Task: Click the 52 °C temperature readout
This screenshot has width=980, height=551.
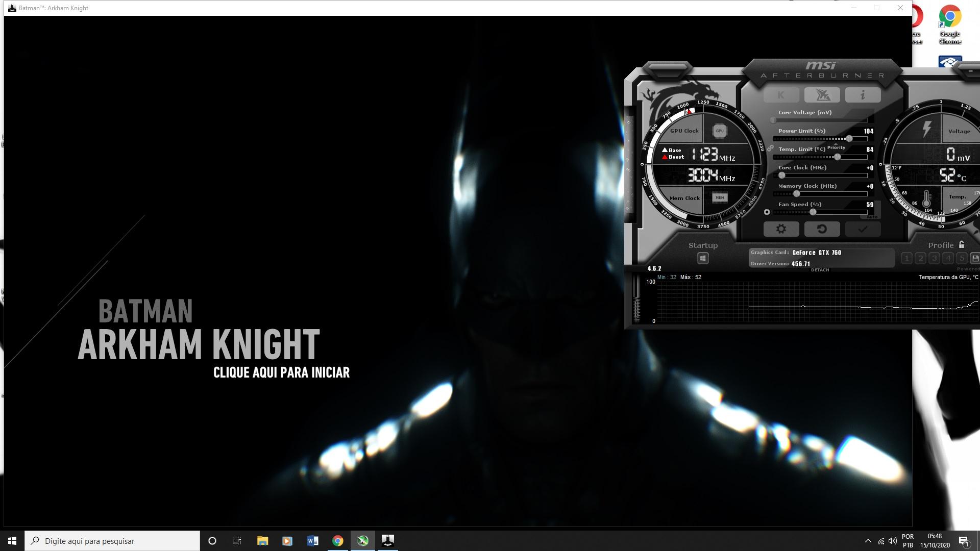Action: 953,176
